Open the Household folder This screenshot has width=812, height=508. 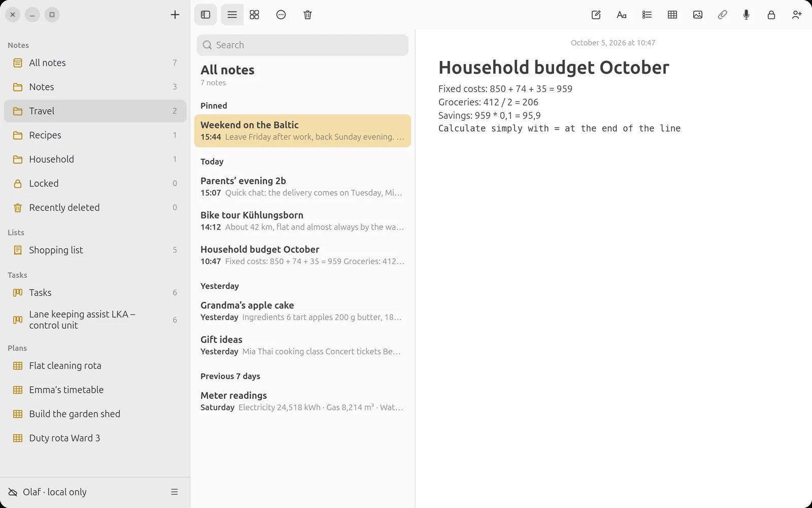pos(95,160)
